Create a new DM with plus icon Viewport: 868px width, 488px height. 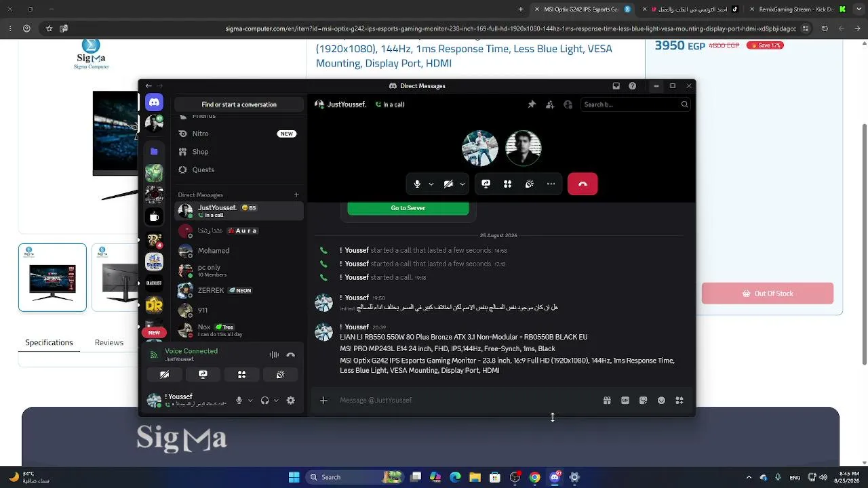(296, 195)
